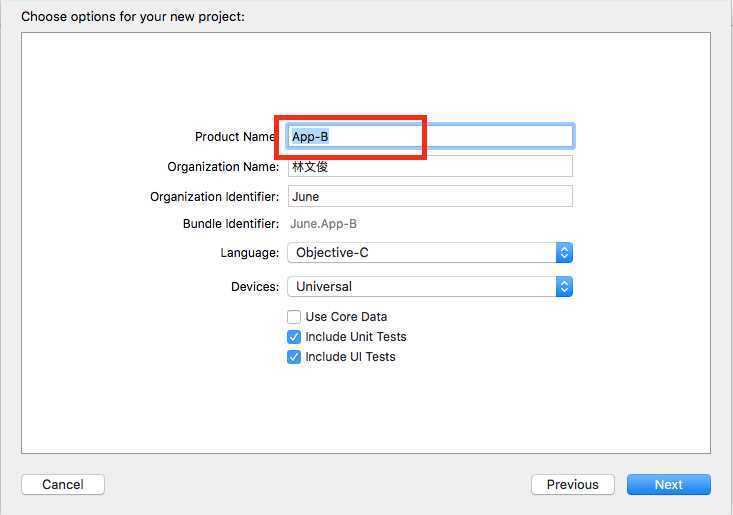Screen dimensions: 733x515
Task: Uncheck the Include UI Tests checkbox
Action: (294, 357)
